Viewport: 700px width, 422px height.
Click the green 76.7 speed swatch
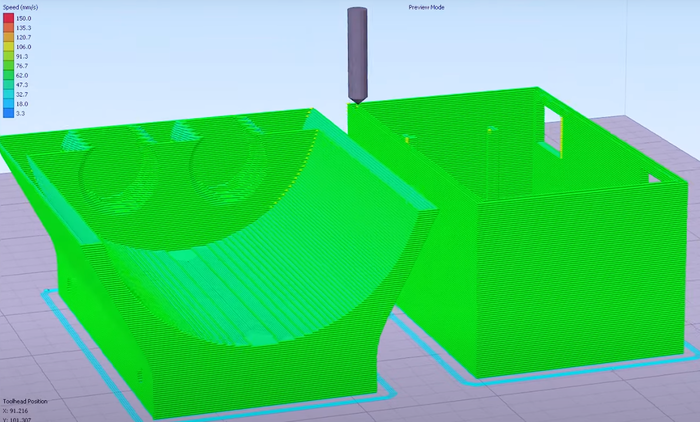tap(7, 66)
